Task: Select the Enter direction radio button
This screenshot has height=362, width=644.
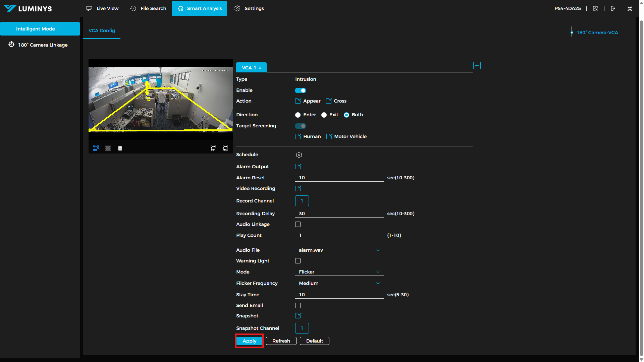Action: [298, 115]
